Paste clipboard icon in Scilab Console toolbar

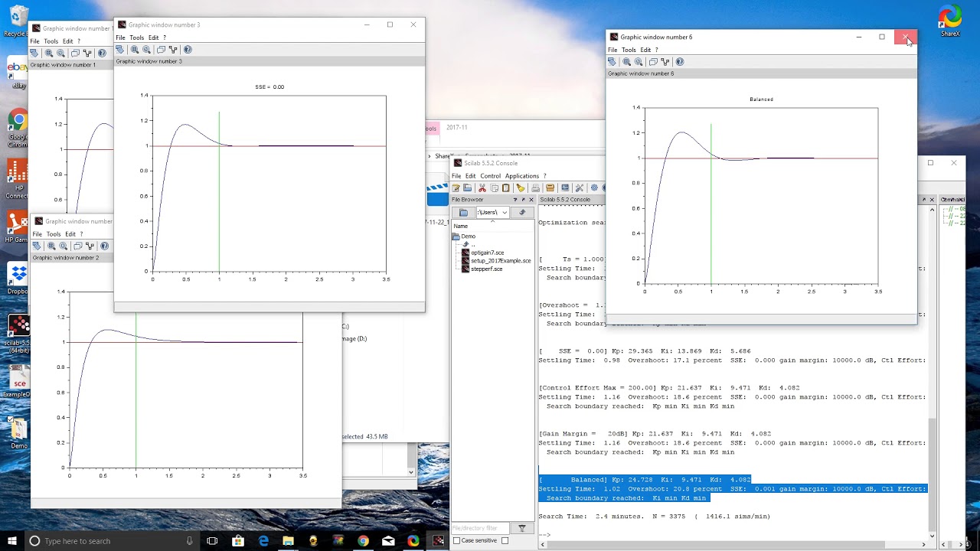tap(505, 187)
